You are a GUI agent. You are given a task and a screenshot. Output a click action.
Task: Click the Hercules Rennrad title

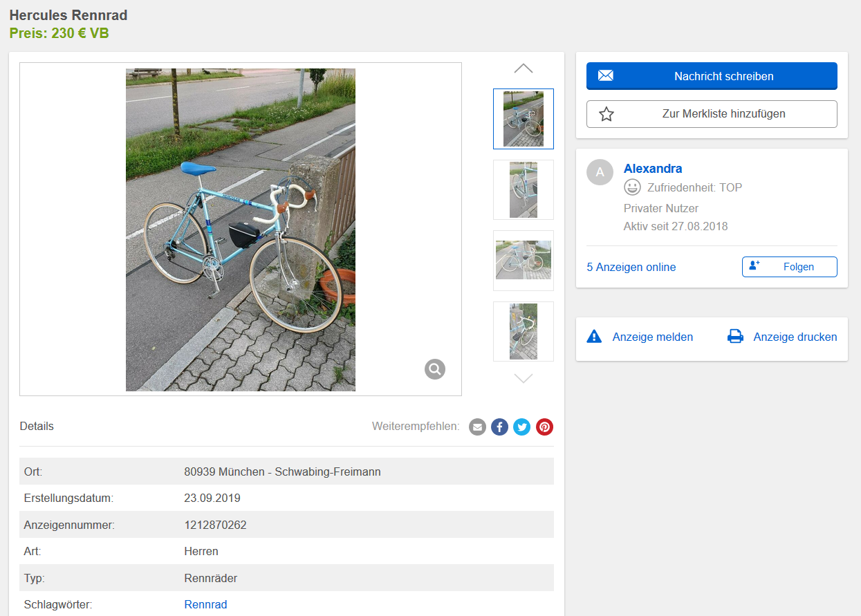[x=68, y=15]
